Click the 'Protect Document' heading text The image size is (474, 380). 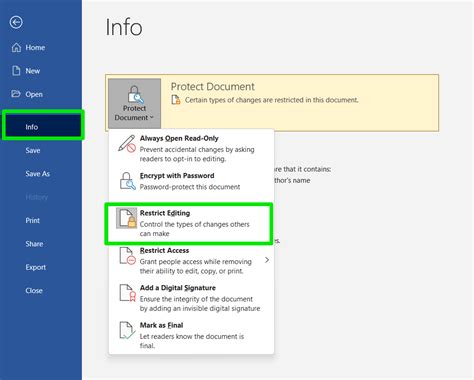(x=213, y=87)
